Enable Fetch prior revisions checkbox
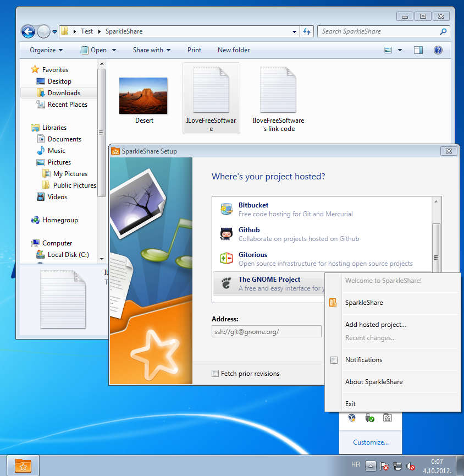This screenshot has height=476, width=464. 216,374
